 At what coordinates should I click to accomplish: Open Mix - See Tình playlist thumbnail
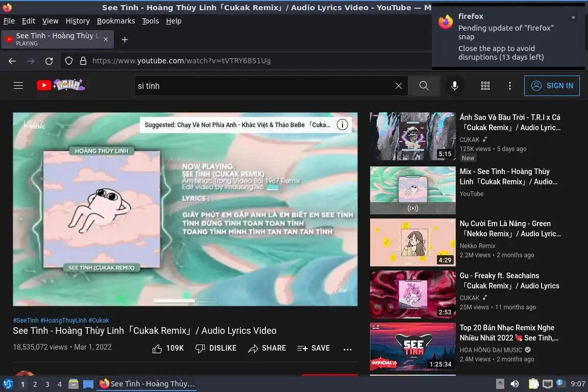point(412,190)
